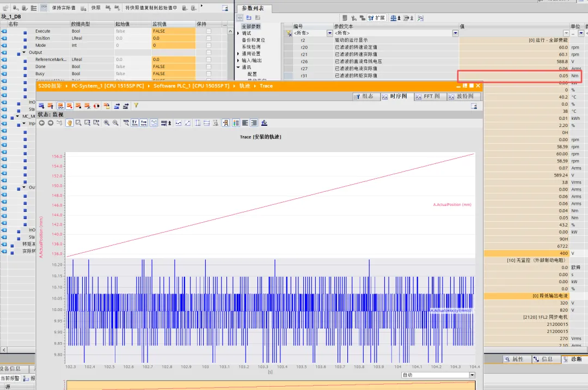Switch to the 波特图 tab
The height and width of the screenshot is (390, 588).
coord(464,96)
